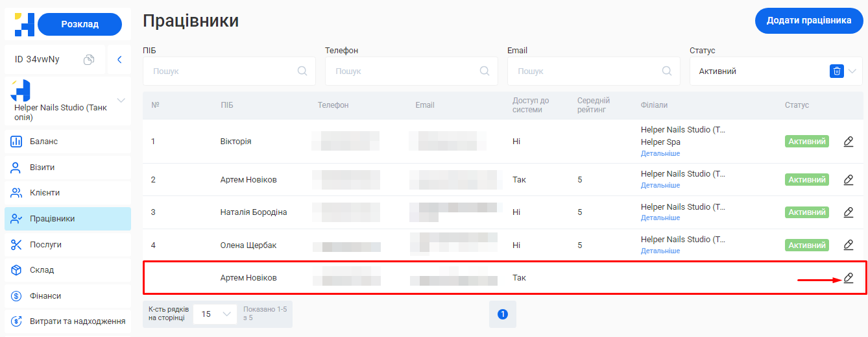
Task: Click the magnifier icon in Email filter
Action: tap(667, 71)
